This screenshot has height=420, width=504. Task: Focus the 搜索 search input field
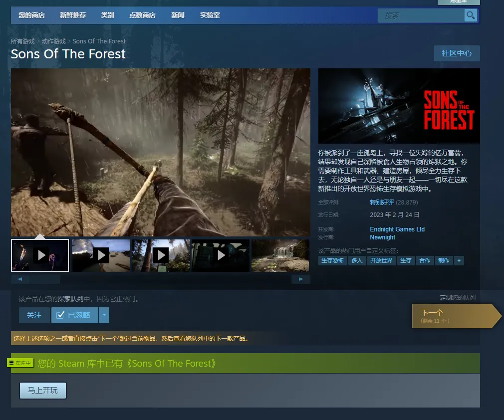(x=421, y=15)
